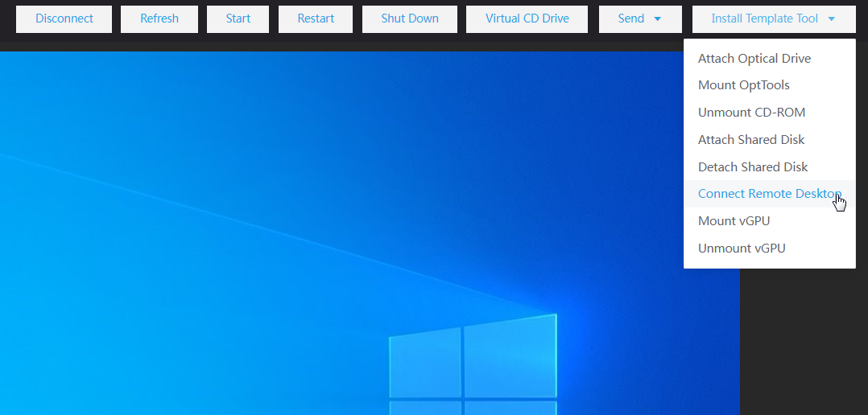Expand the Send dropdown
Image resolution: width=868 pixels, height=415 pixels.
pyautogui.click(x=640, y=18)
